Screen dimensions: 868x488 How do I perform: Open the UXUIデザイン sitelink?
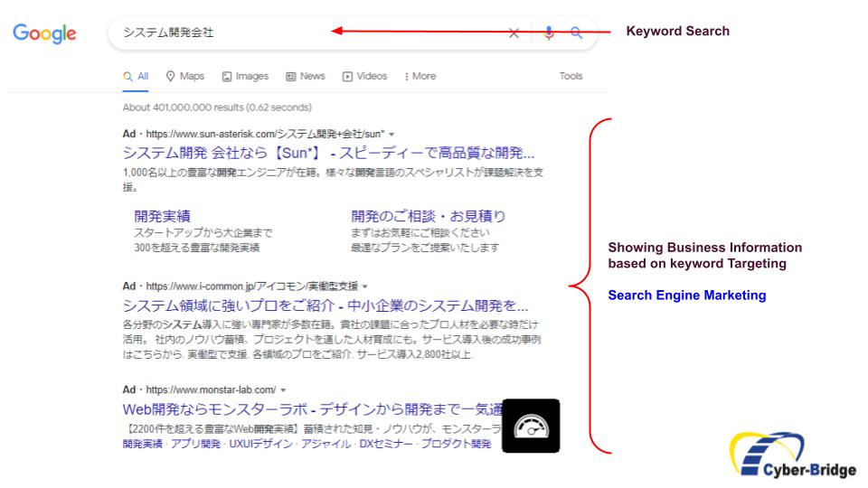pos(260,444)
